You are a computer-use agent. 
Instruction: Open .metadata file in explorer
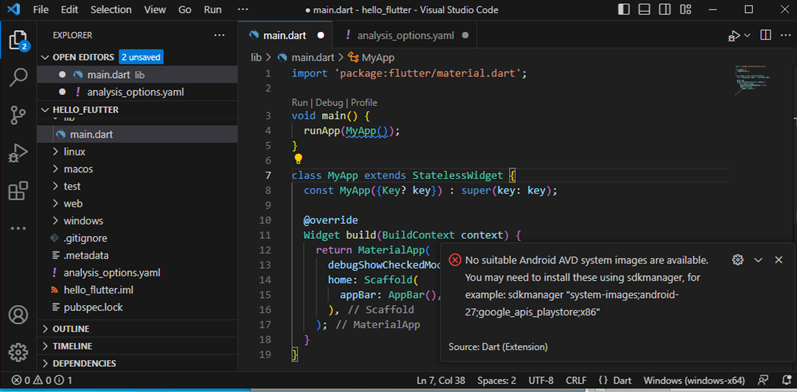point(86,256)
